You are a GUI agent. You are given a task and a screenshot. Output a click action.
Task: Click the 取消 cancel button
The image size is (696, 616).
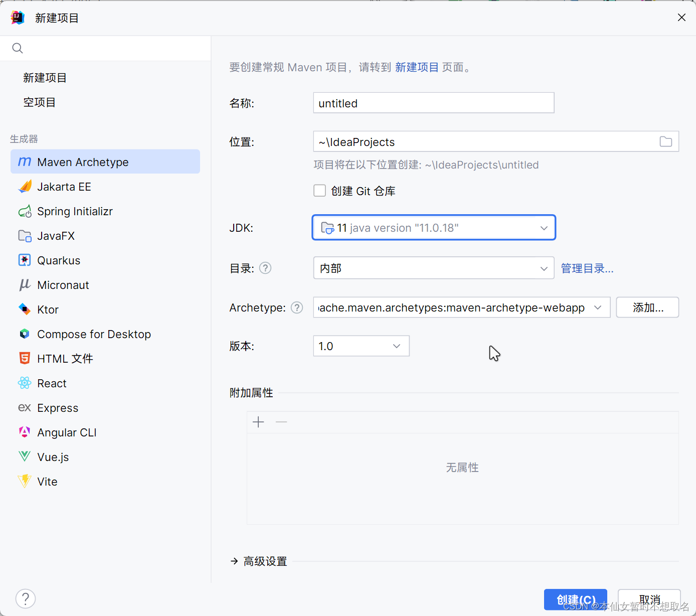point(649,599)
